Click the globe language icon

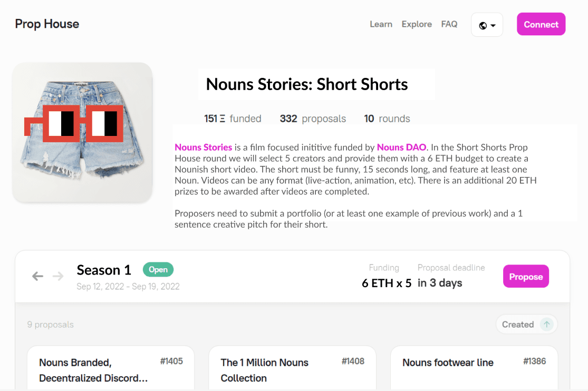coord(483,25)
